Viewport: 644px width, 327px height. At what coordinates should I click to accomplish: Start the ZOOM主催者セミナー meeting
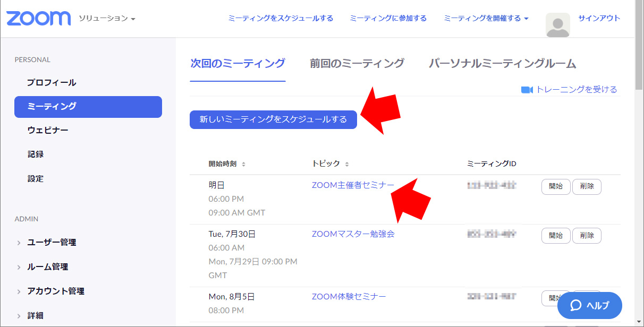pos(555,186)
